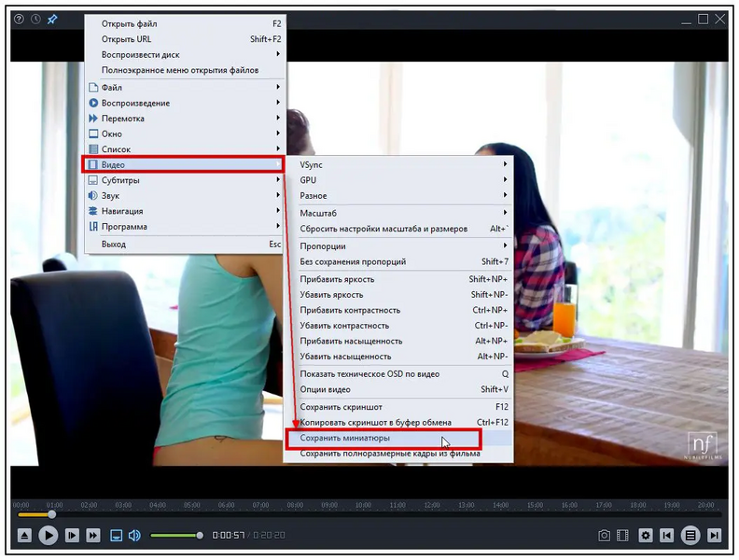Click the filmstrip thumbnails icon
Screen dimensions: 739x560
624,535
